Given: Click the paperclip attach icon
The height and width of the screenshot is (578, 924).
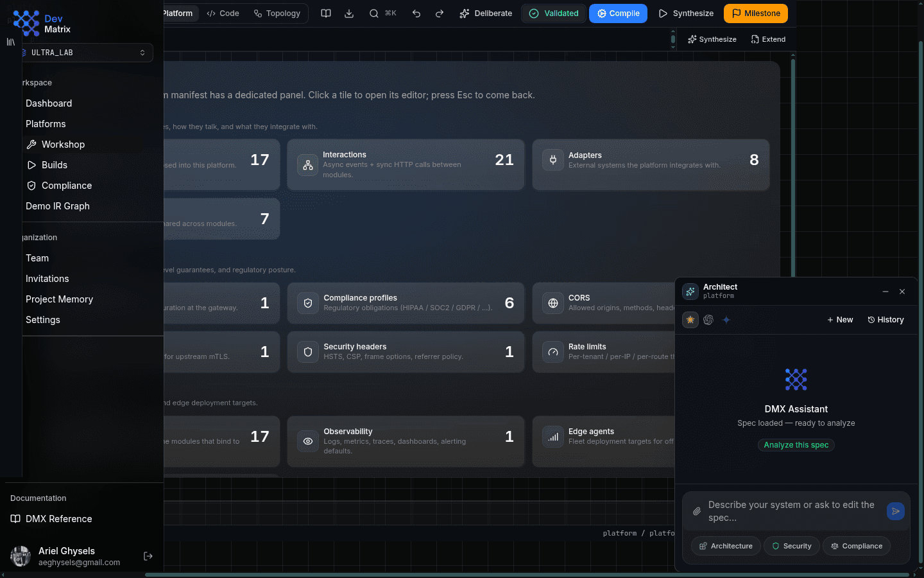Looking at the screenshot, I should tap(697, 511).
